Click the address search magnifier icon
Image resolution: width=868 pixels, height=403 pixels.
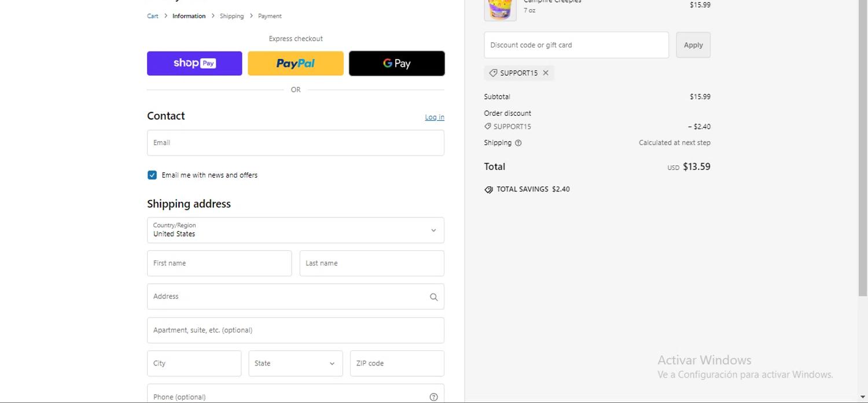433,297
